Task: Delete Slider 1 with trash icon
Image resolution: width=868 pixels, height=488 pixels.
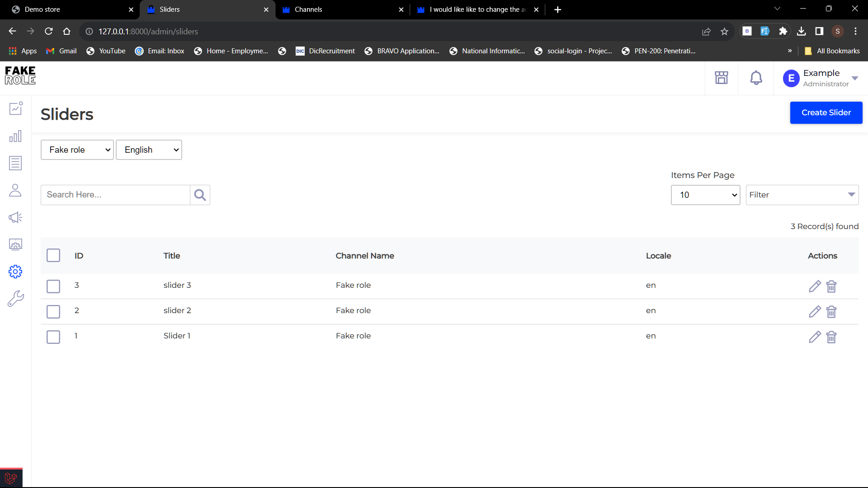Action: pyautogui.click(x=831, y=337)
